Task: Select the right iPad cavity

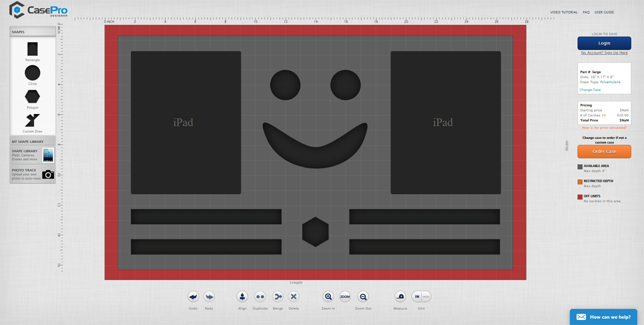Action: pyautogui.click(x=446, y=122)
